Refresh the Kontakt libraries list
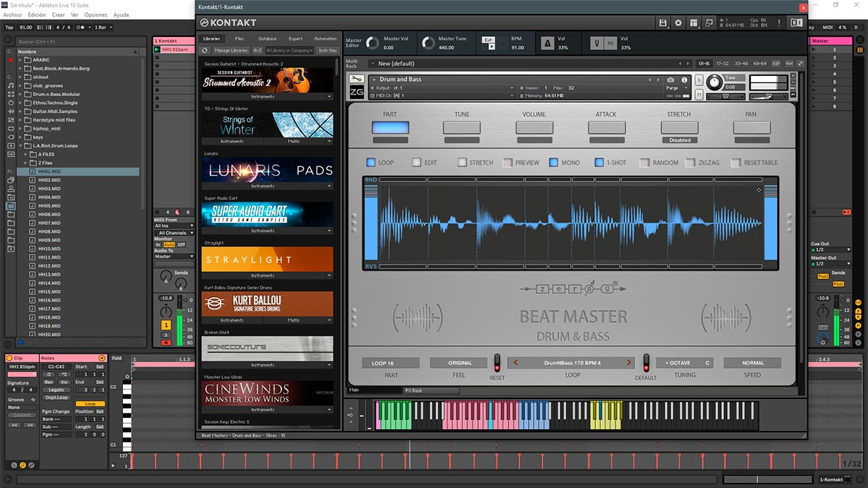 (x=205, y=51)
